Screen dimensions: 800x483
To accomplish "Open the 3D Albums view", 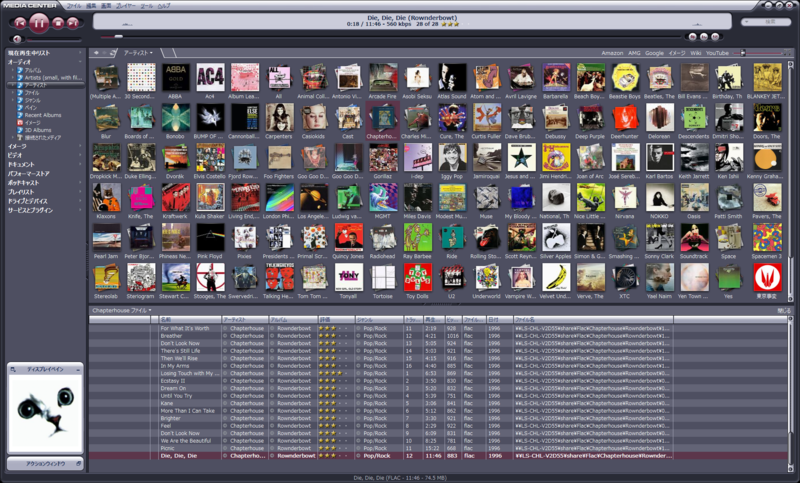I will 38,130.
